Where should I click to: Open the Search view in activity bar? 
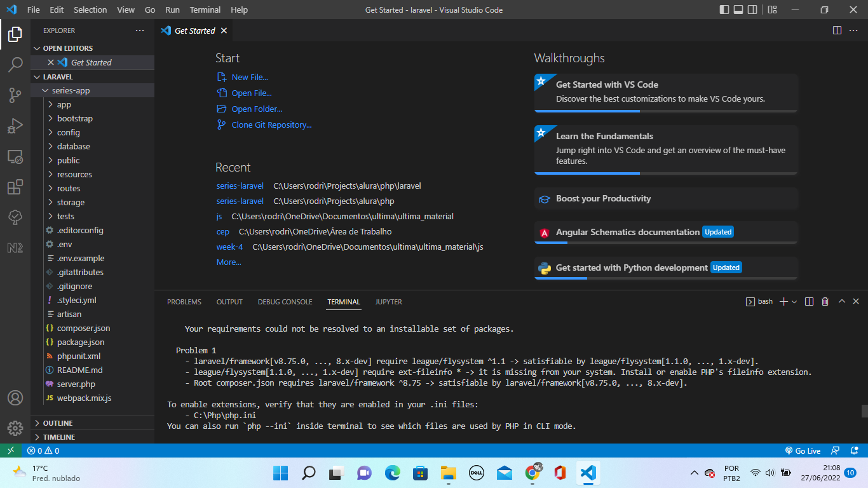[x=15, y=65]
